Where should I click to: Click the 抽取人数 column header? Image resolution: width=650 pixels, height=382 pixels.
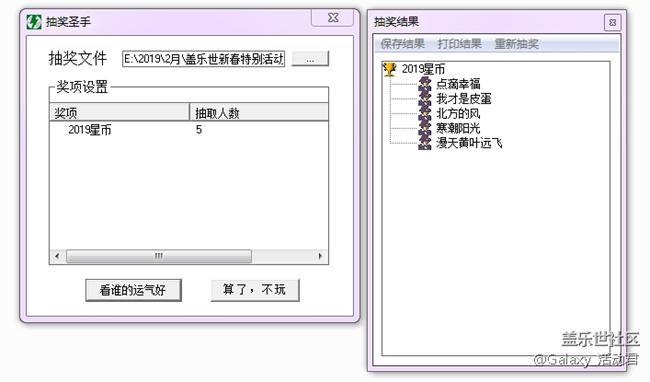click(x=259, y=113)
